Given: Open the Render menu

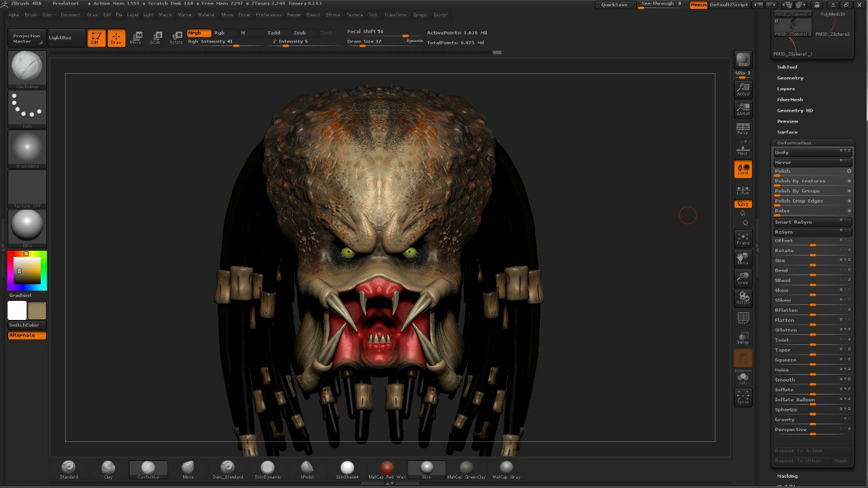Looking at the screenshot, I should pyautogui.click(x=294, y=14).
